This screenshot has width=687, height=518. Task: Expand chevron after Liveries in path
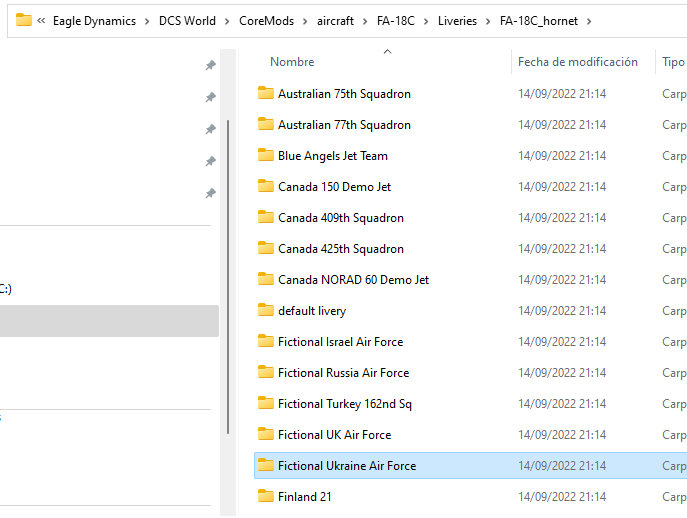pyautogui.click(x=488, y=21)
